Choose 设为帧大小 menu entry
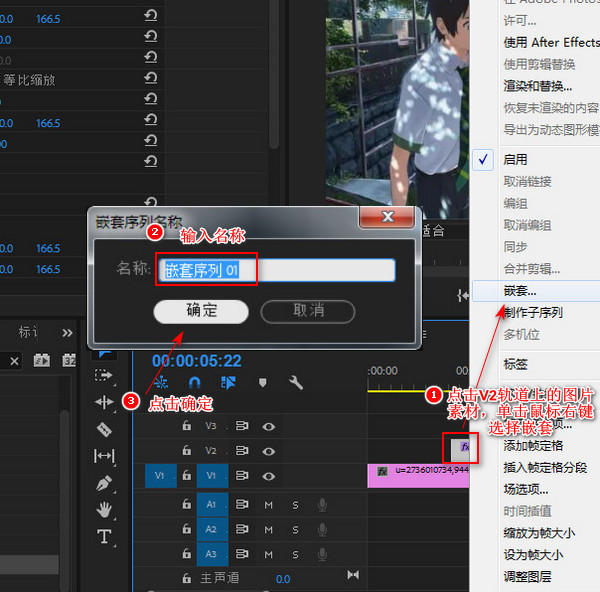Screen dimensions: 600x592 click(533, 554)
